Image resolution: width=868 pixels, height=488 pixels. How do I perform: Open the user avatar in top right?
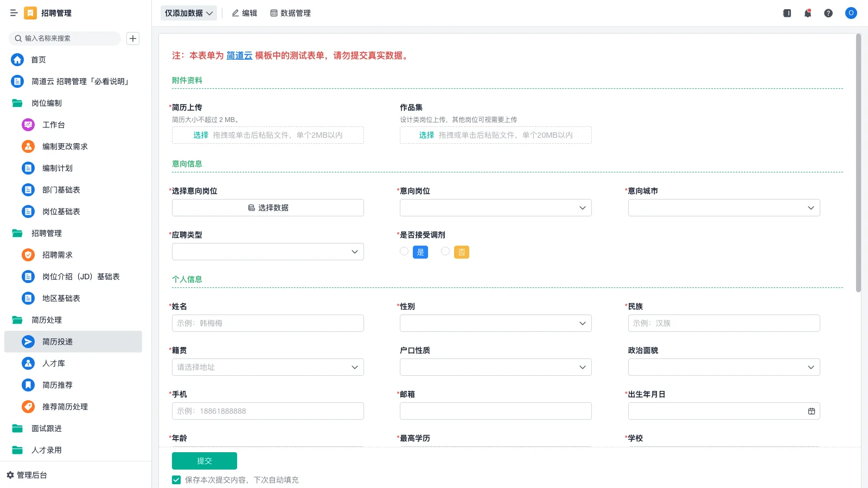(x=851, y=13)
